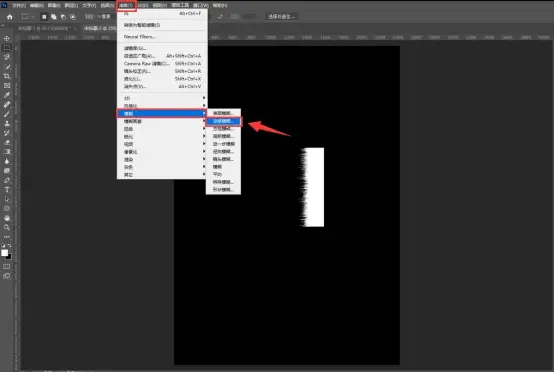
Task: Expand the 渲染 submenu
Action: click(x=162, y=160)
